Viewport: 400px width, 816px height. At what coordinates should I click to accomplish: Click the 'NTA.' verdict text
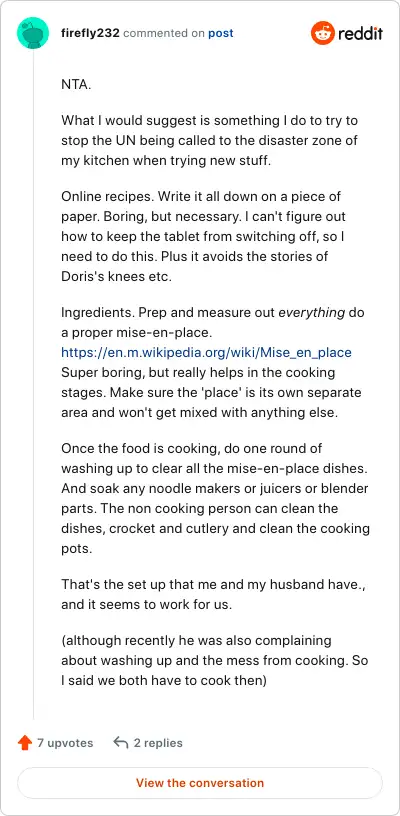(x=76, y=85)
